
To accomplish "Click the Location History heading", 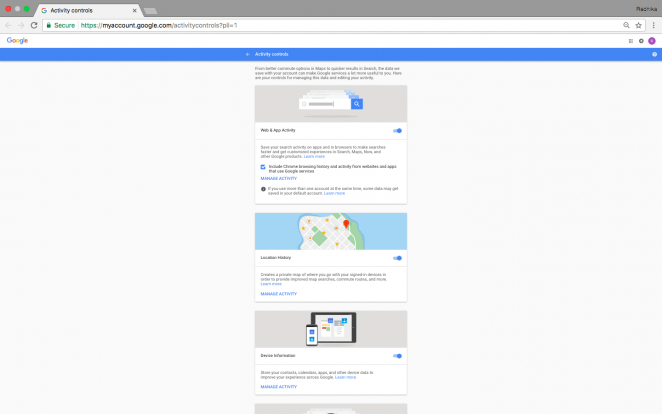I will tap(276, 258).
